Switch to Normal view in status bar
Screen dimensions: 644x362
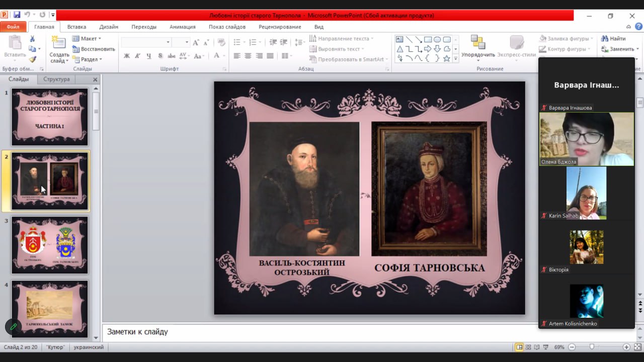[519, 347]
